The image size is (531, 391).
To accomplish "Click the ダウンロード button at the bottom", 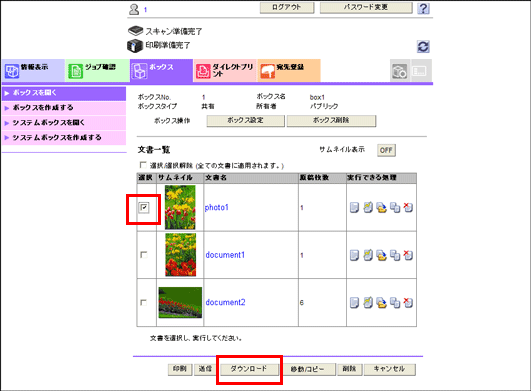I will (249, 369).
